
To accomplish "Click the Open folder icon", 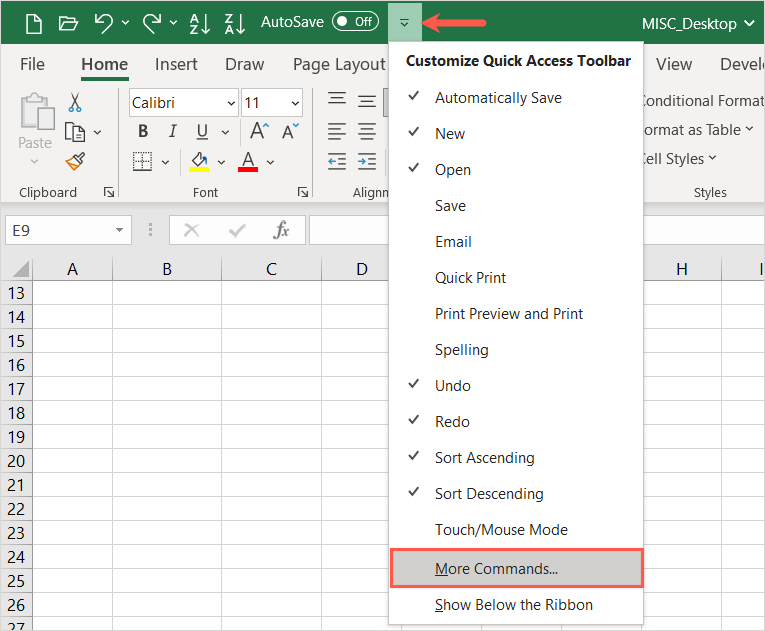I will (x=68, y=22).
